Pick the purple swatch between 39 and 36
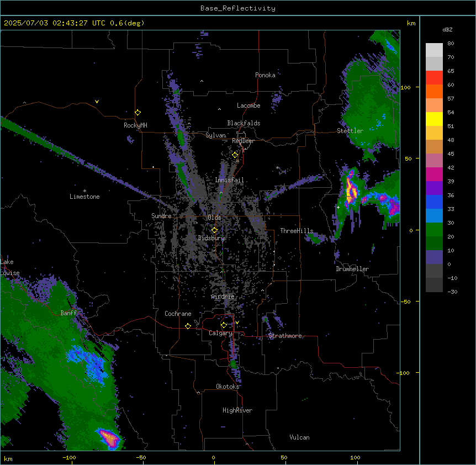Screen dimensions: 476x465 [434, 188]
